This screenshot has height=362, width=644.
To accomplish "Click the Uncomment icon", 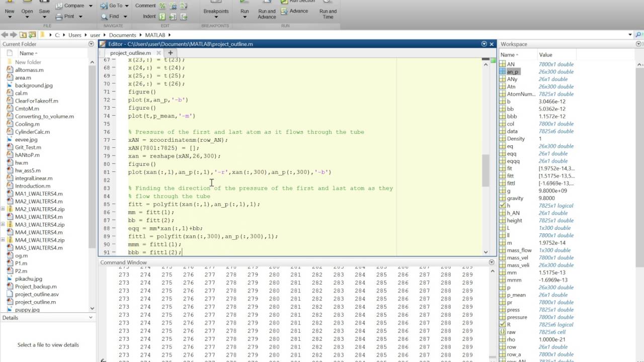I will tap(173, 6).
